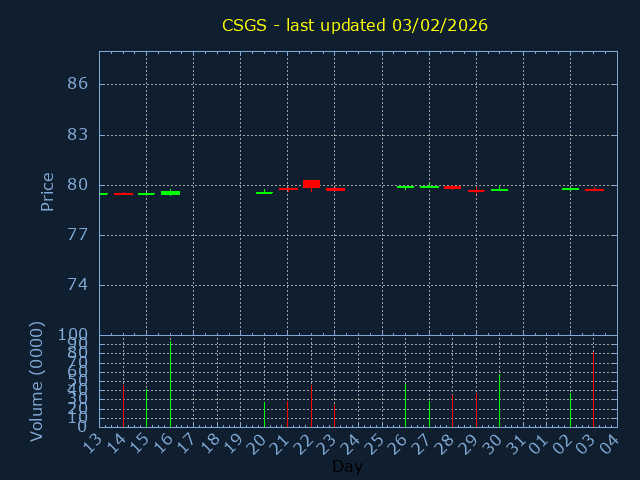
Task: Click the green volume bar on day 02
Action: point(570,410)
